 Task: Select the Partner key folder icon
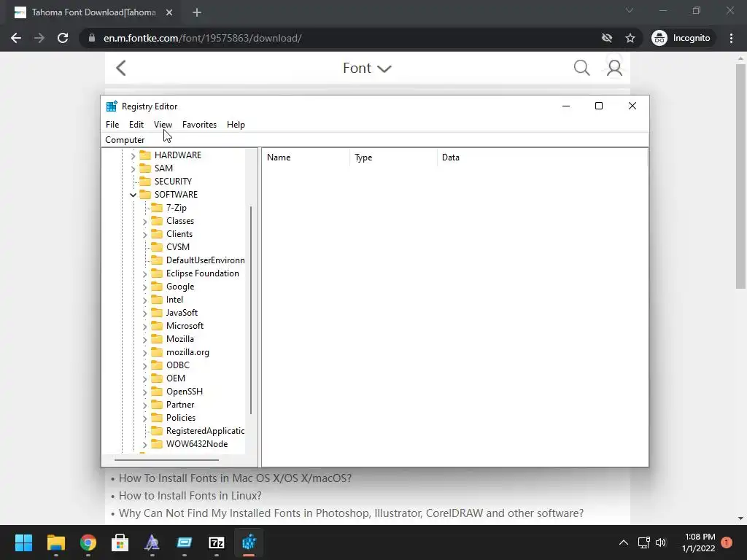(x=157, y=404)
